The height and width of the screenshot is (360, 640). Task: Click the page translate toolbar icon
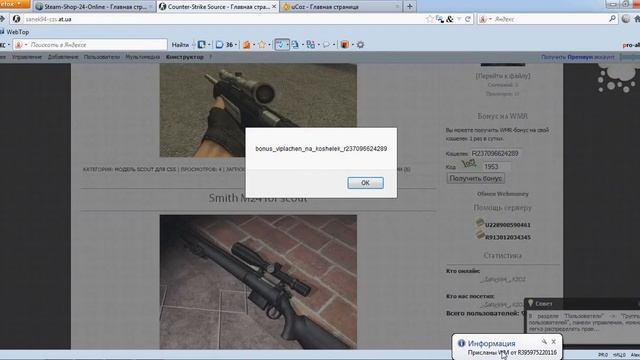tap(295, 44)
